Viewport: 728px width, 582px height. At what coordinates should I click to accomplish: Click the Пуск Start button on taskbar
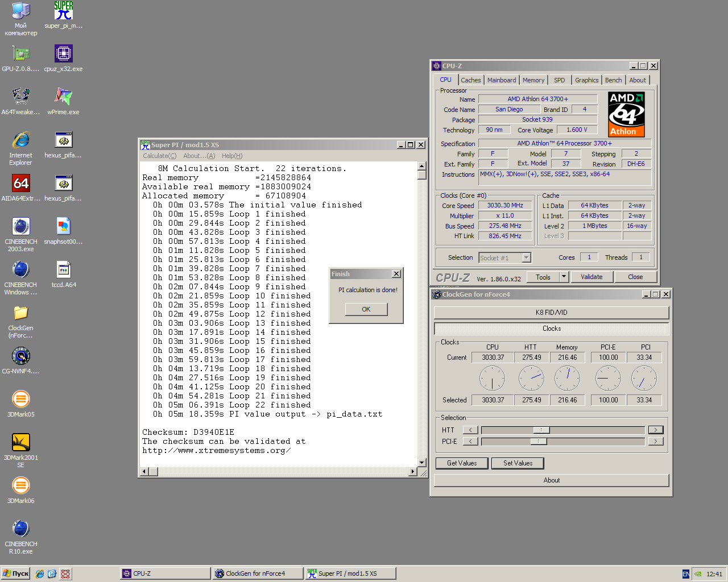click(x=16, y=573)
